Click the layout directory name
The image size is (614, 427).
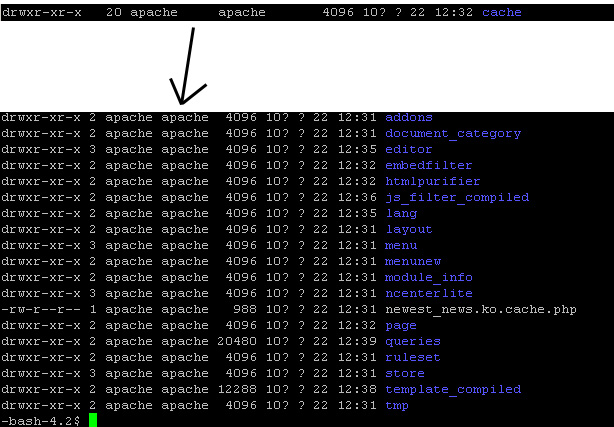(x=408, y=230)
